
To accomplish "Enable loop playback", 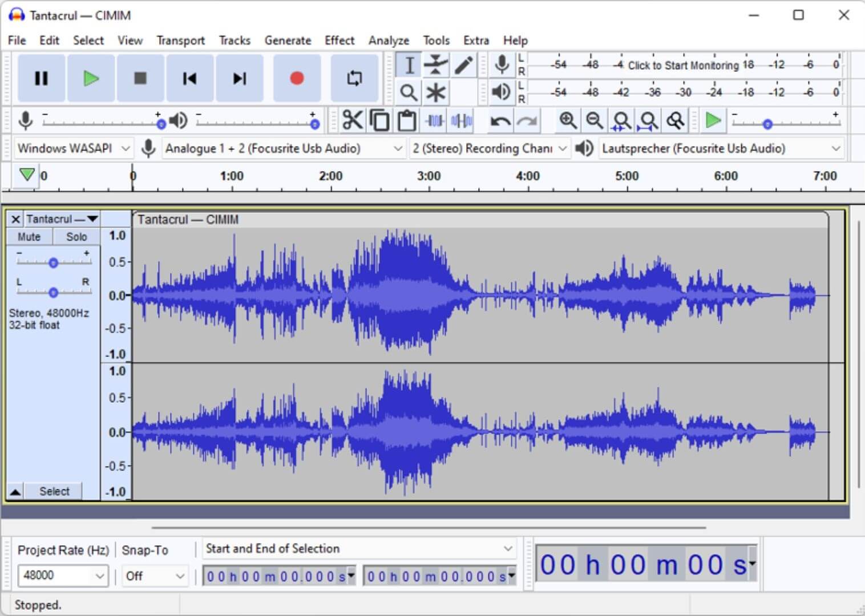I will pos(354,78).
